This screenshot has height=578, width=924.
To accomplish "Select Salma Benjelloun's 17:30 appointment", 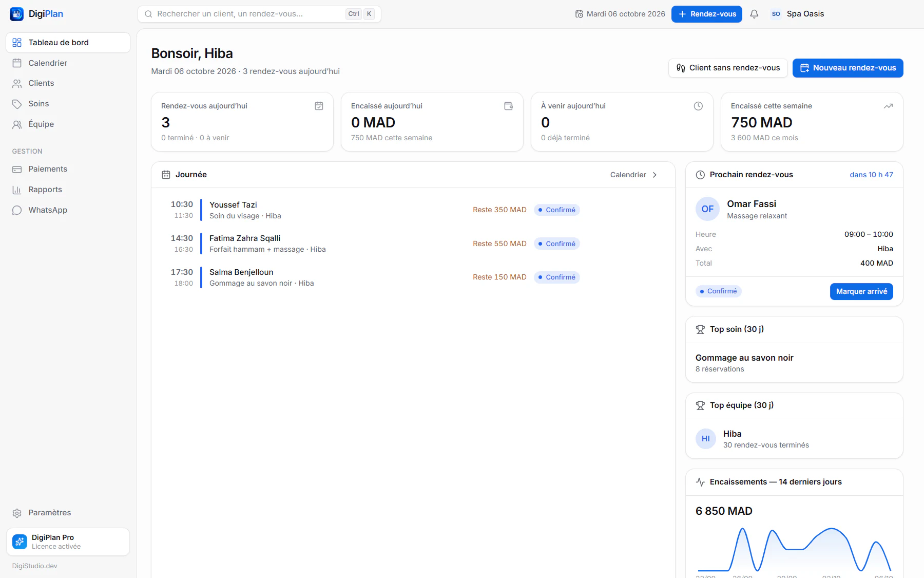I will pyautogui.click(x=413, y=277).
